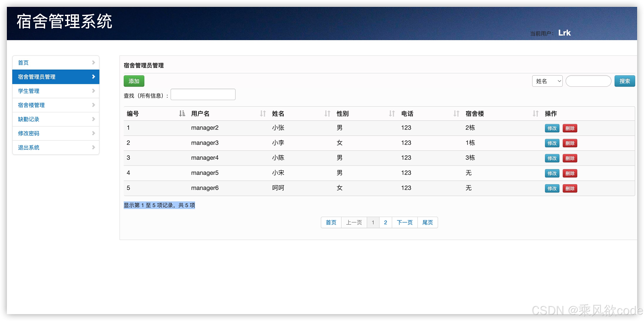The image size is (644, 321).
Task: Click sort arrows icon beside 电话 header
Action: 456,114
